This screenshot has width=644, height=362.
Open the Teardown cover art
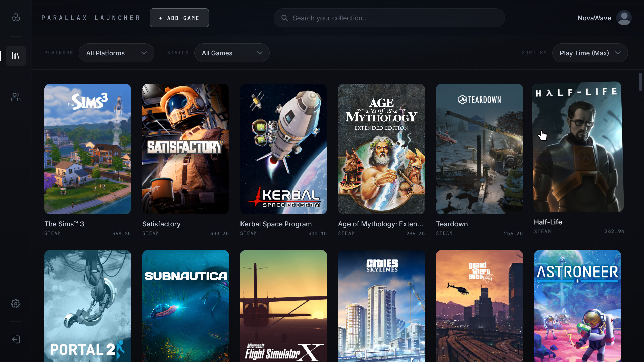(479, 149)
